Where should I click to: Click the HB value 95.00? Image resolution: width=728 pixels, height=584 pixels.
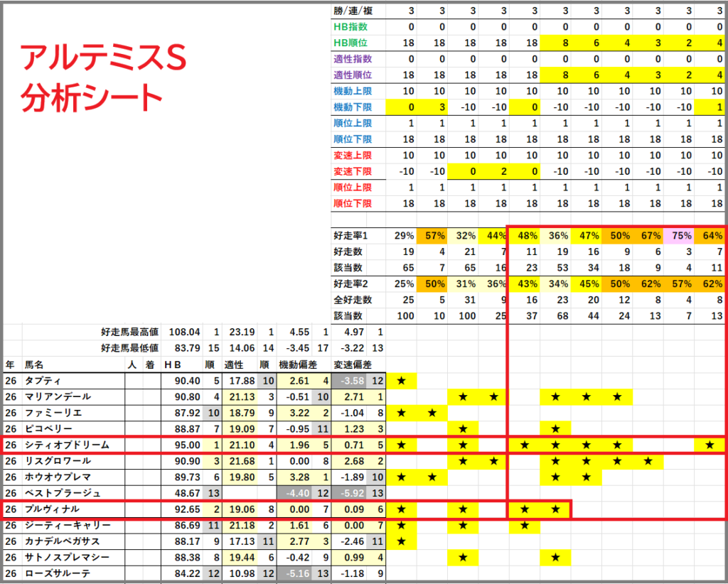pos(183,445)
